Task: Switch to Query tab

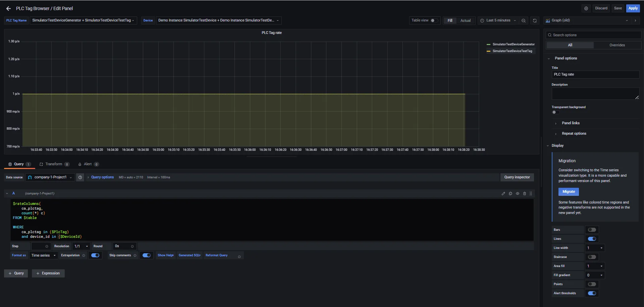Action: (x=19, y=164)
